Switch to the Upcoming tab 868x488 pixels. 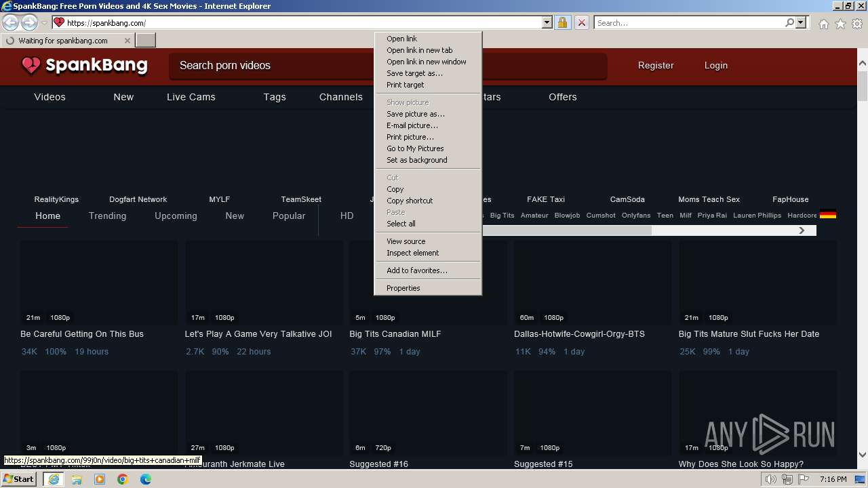coord(176,216)
